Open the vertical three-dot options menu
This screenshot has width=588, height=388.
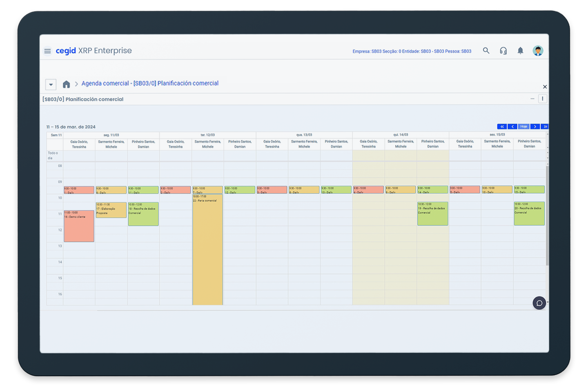click(x=542, y=99)
